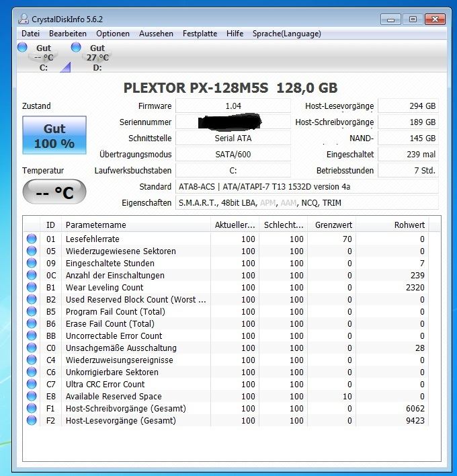Viewport: 457px width, 476px height.
Task: Click the Laufwerksbuchstaben field C:
Action: pos(233,170)
